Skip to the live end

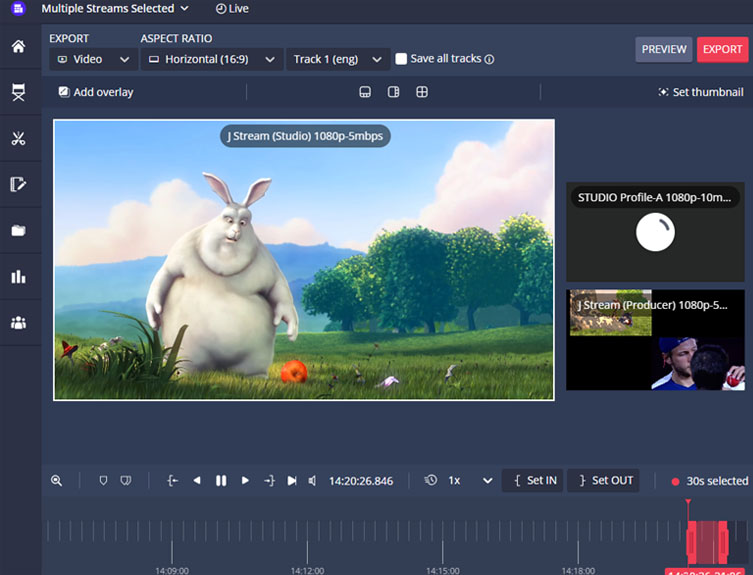click(x=291, y=480)
